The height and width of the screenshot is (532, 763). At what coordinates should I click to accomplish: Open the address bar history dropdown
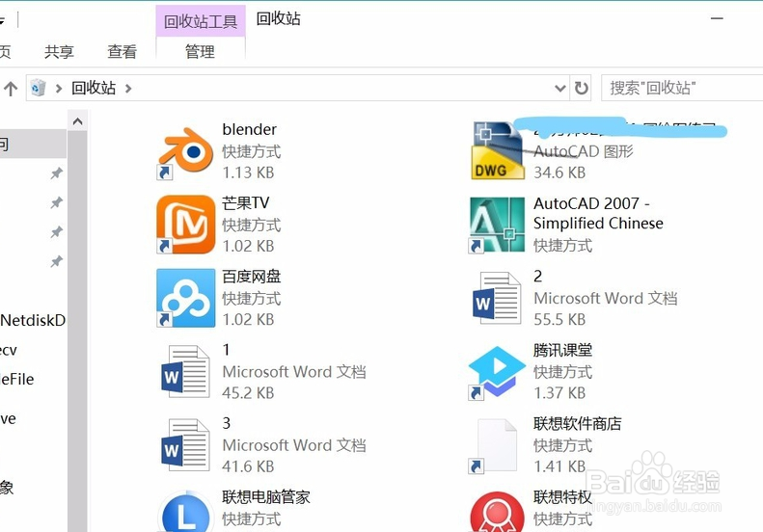pos(560,88)
